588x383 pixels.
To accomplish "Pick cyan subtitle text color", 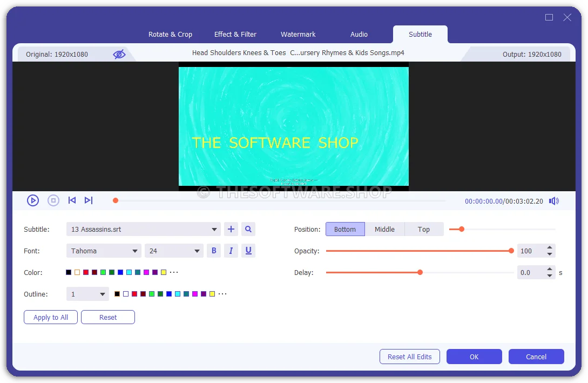I will (x=129, y=272).
